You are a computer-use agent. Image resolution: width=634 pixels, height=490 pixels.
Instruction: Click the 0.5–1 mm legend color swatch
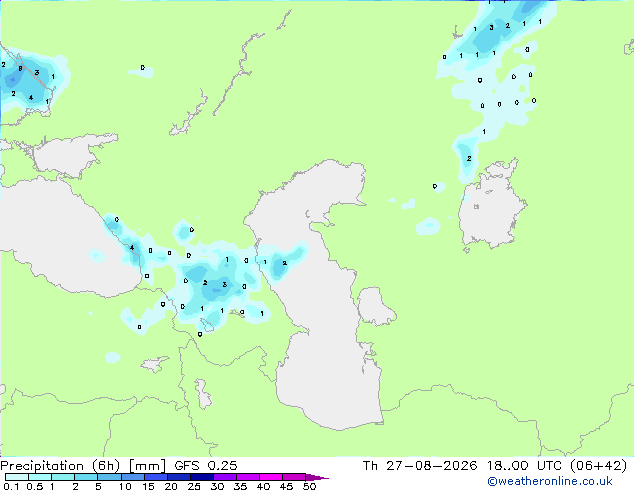[x=40, y=477]
